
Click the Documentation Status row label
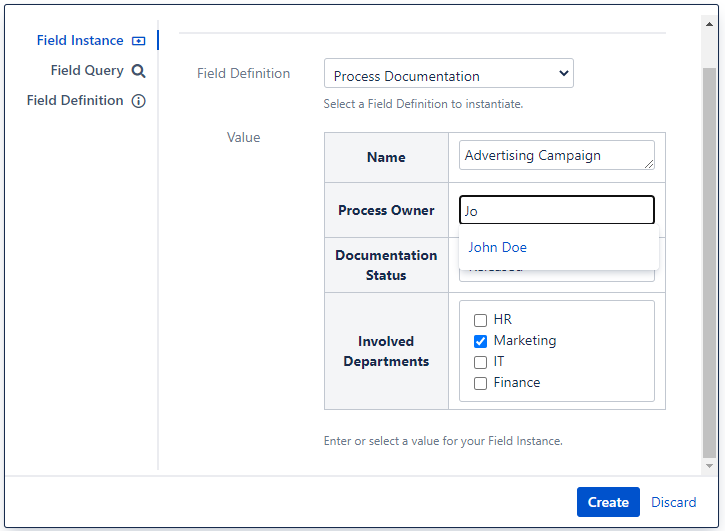coord(386,265)
